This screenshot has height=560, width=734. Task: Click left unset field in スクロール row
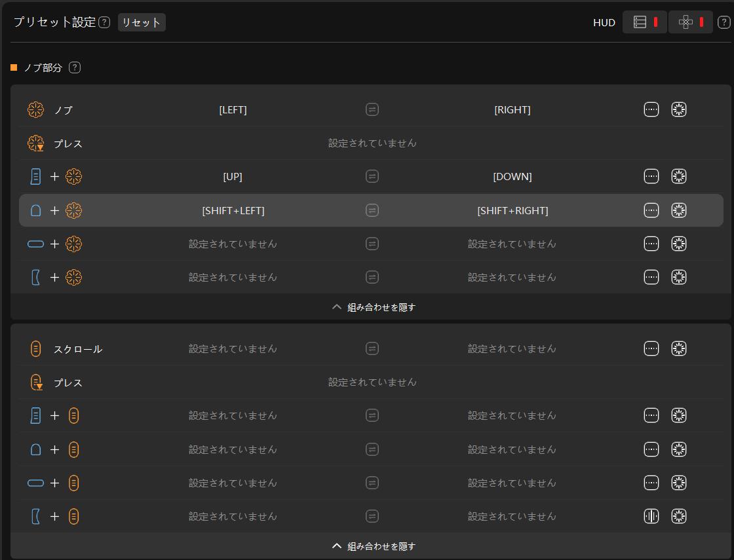pyautogui.click(x=233, y=349)
